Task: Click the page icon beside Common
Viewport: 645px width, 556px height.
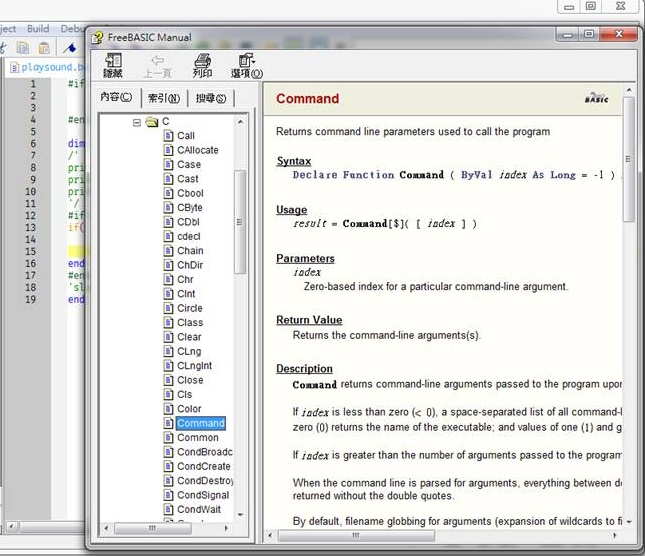Action: 168,438
